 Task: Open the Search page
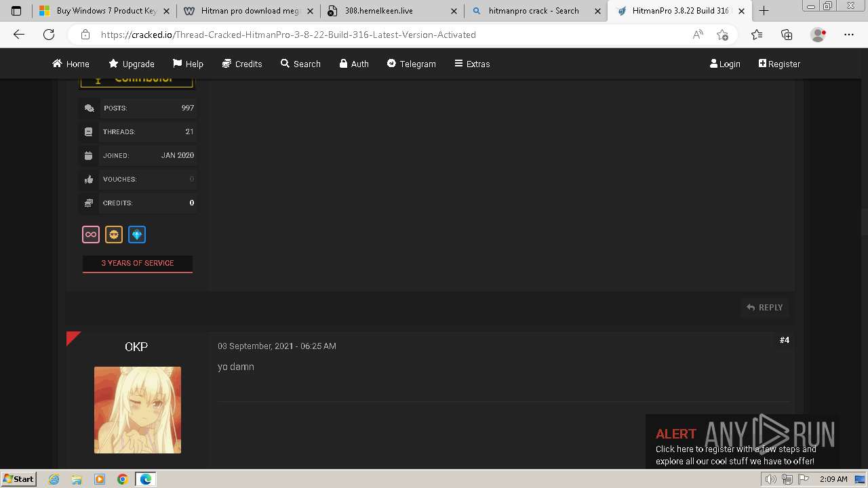point(300,64)
